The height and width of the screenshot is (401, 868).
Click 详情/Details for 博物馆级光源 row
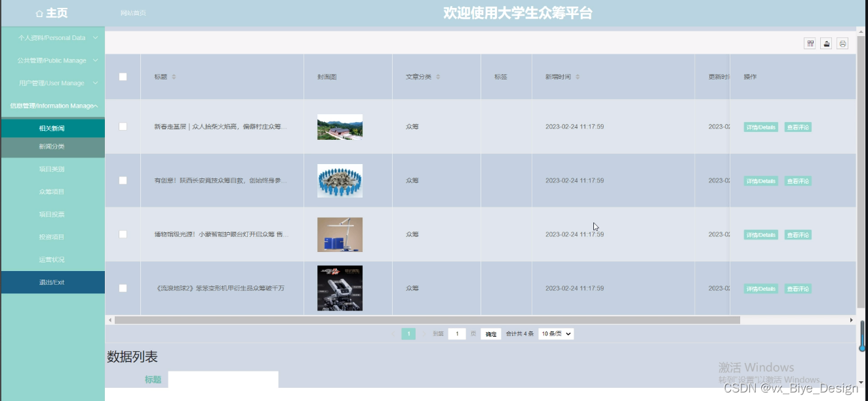coord(760,235)
